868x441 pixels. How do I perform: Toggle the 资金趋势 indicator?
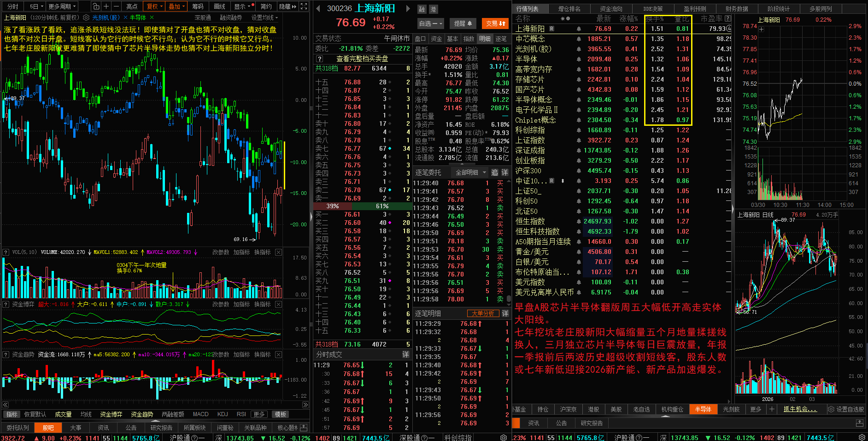(x=142, y=414)
